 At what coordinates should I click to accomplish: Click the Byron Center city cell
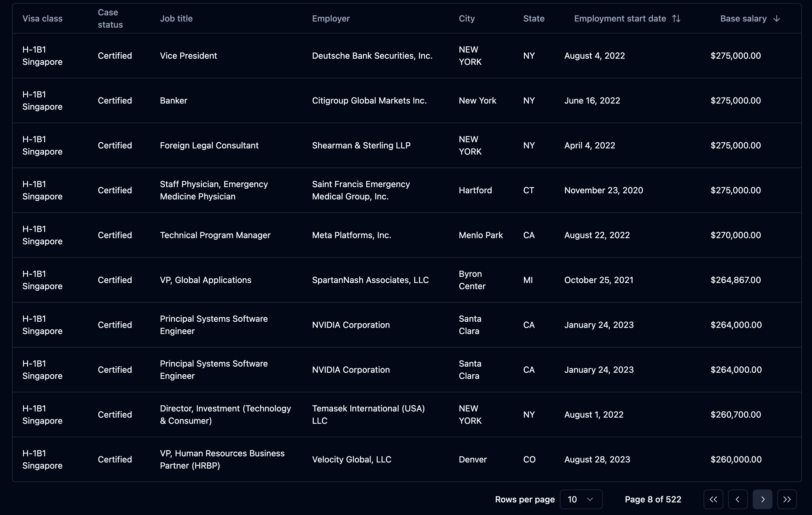coord(472,280)
